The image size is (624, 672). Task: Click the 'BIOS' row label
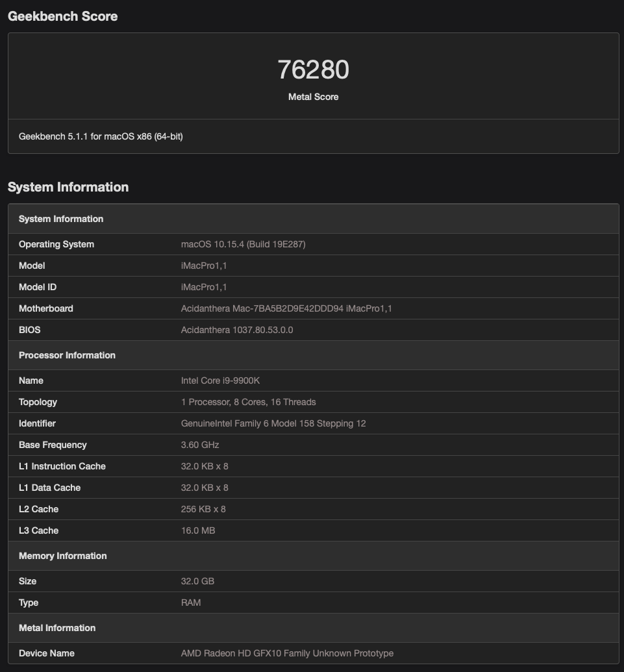point(30,330)
